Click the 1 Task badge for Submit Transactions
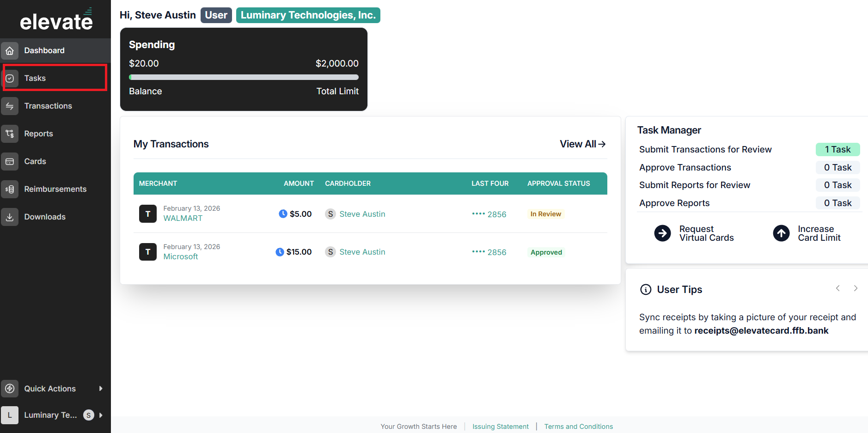The height and width of the screenshot is (433, 868). pyautogui.click(x=837, y=149)
